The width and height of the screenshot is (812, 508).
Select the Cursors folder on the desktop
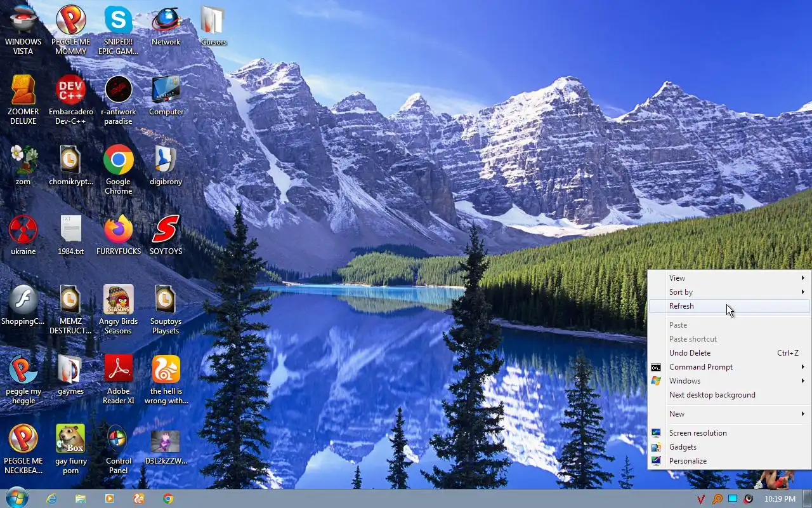click(213, 25)
